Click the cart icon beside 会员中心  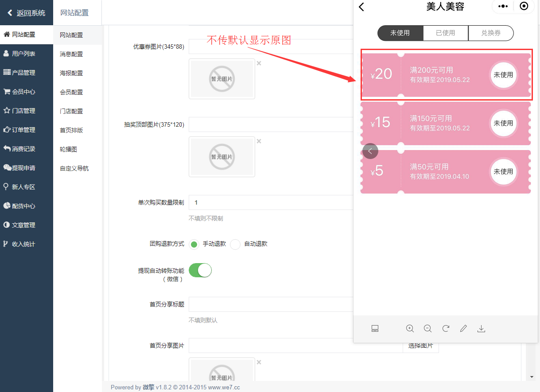pyautogui.click(x=7, y=92)
